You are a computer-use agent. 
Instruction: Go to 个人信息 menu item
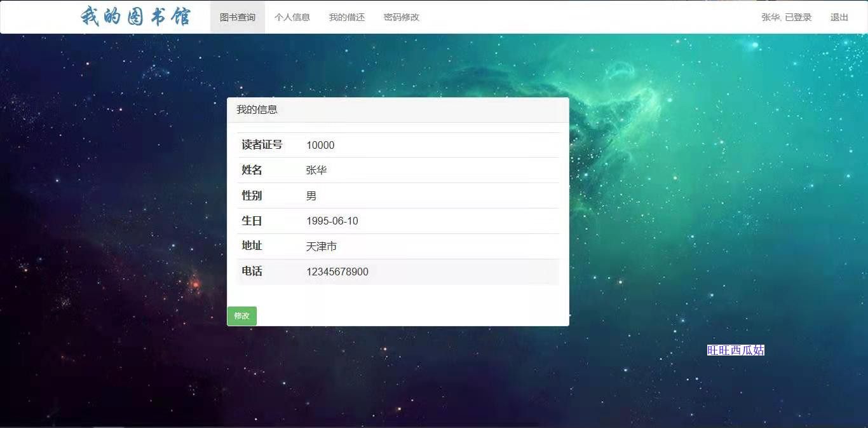(292, 17)
